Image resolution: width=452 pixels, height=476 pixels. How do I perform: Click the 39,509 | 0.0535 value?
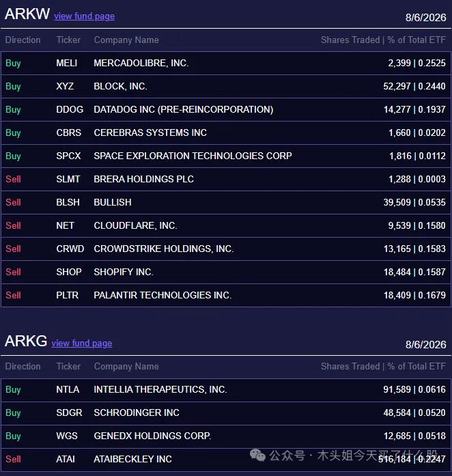click(x=414, y=202)
